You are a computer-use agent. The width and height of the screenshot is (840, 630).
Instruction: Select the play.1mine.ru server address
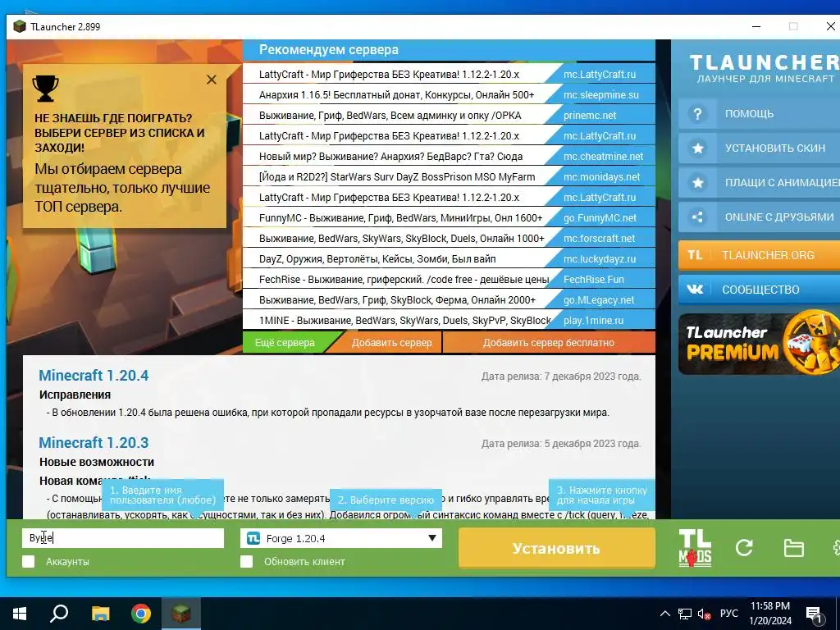(594, 321)
